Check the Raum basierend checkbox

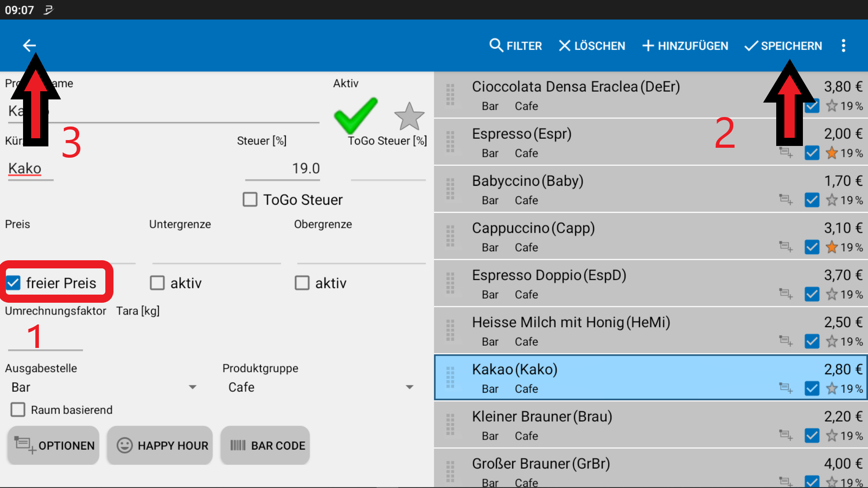[18, 409]
